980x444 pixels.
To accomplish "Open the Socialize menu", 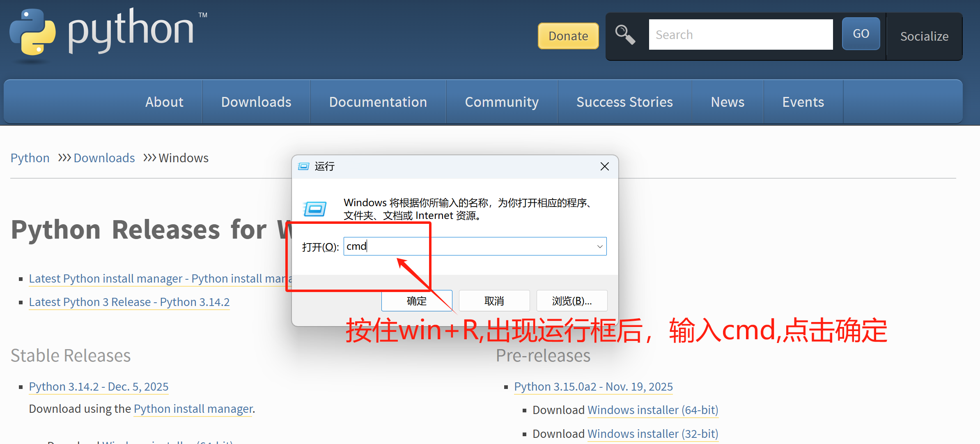I will [x=924, y=36].
